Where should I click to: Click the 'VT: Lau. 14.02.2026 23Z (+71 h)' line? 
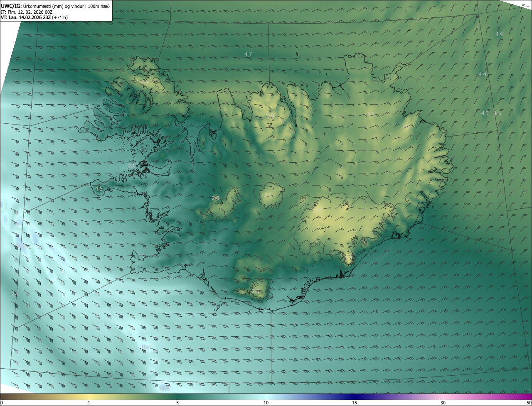coord(35,17)
